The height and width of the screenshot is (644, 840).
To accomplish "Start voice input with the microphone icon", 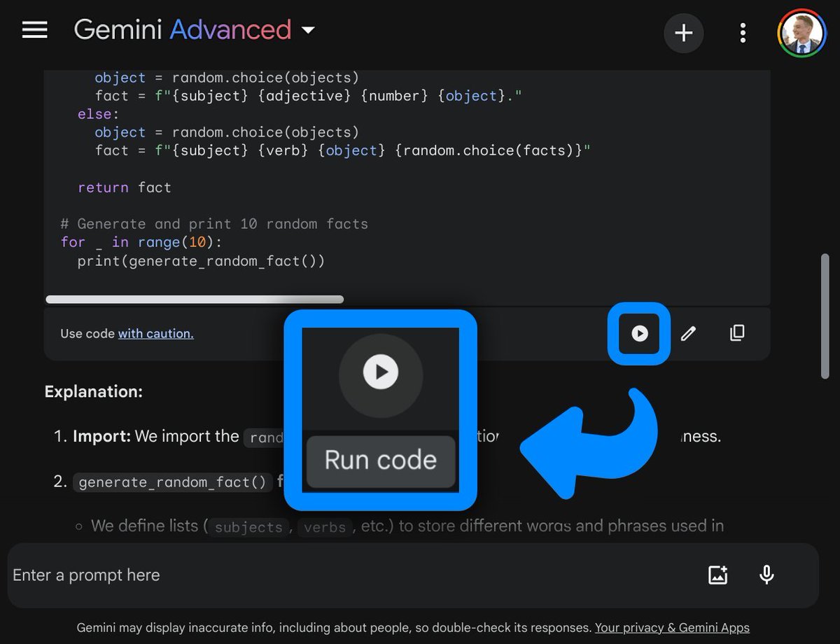I will tap(766, 574).
